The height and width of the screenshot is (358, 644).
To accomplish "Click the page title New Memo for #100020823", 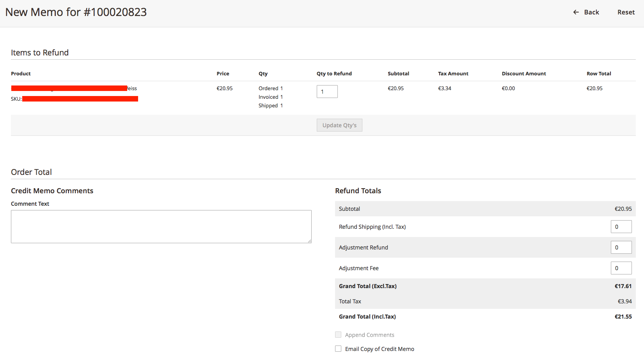I will [76, 12].
